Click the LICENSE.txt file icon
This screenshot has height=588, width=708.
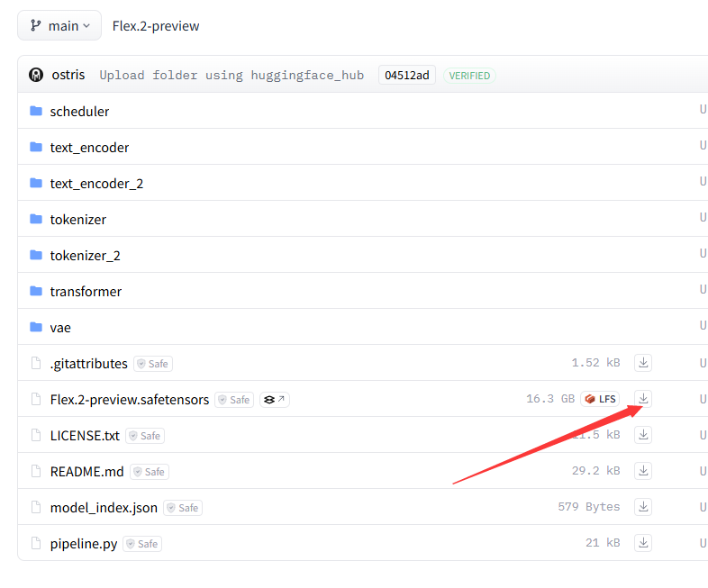36,435
